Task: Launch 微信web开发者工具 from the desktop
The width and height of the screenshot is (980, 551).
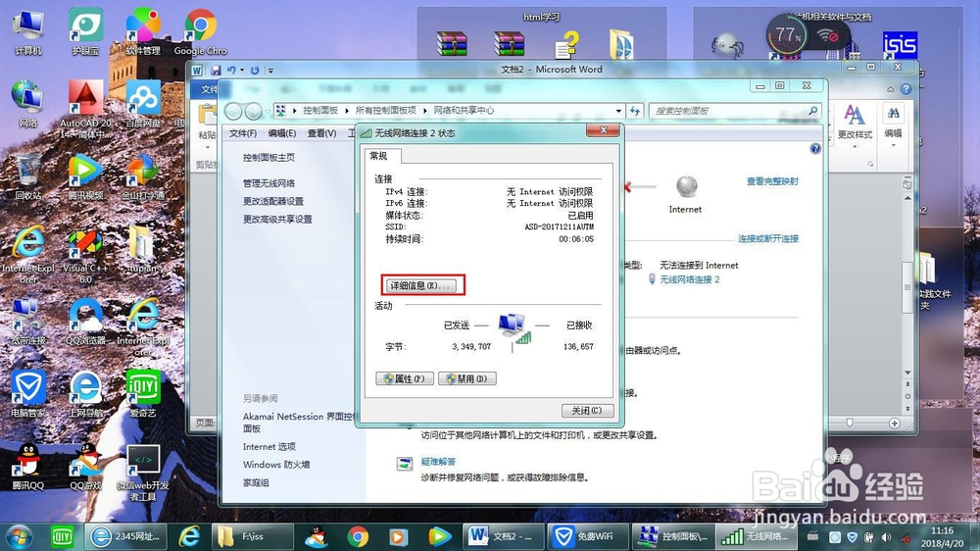Action: pos(143,473)
